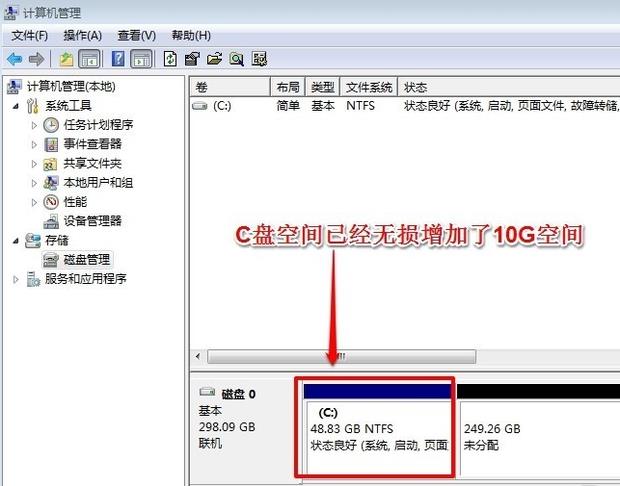The width and height of the screenshot is (620, 486).
Task: Click the Forward arrow toolbar icon
Action: pyautogui.click(x=36, y=59)
